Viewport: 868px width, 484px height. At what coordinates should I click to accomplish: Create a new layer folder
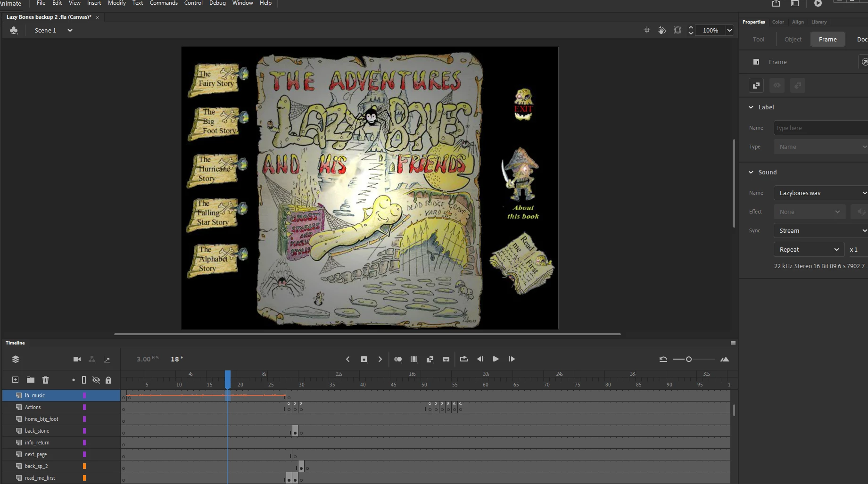tap(31, 380)
